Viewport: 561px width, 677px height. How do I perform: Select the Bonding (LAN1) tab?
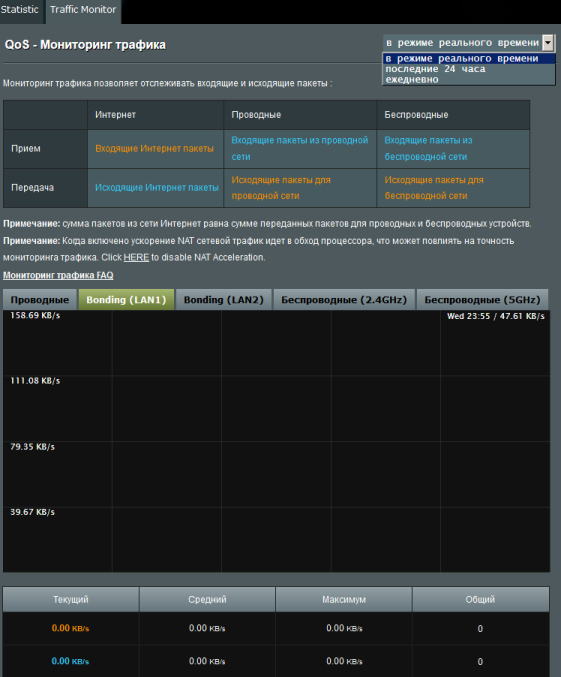coord(126,300)
